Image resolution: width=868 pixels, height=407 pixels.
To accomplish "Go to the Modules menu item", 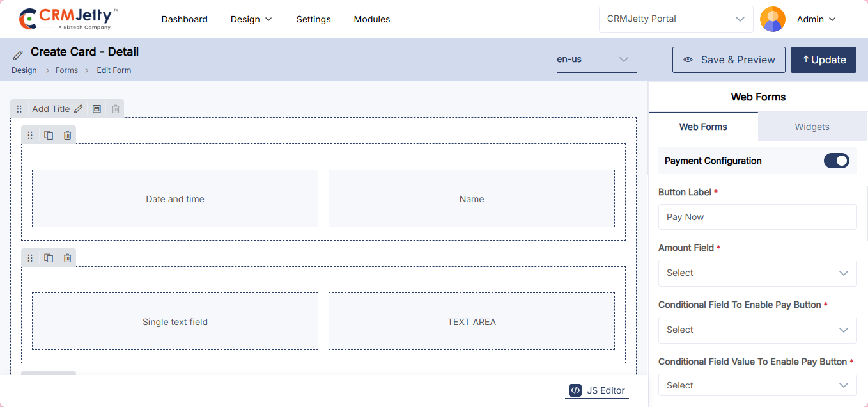I will (371, 19).
